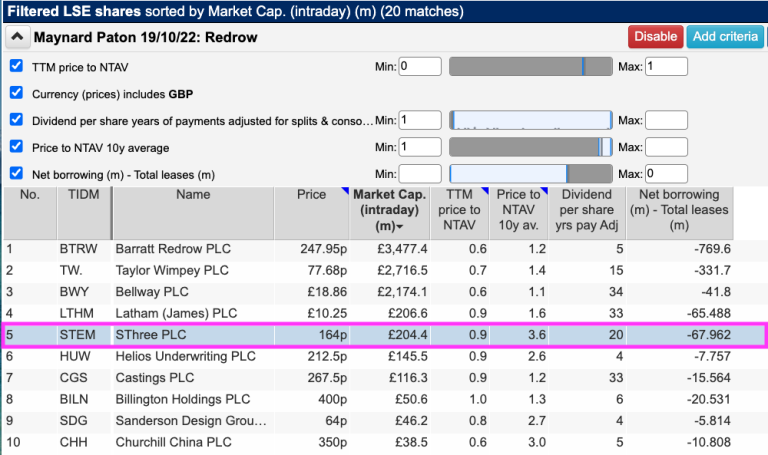The image size is (768, 455).
Task: Click the £3,477.4 market cap value
Action: 402,249
